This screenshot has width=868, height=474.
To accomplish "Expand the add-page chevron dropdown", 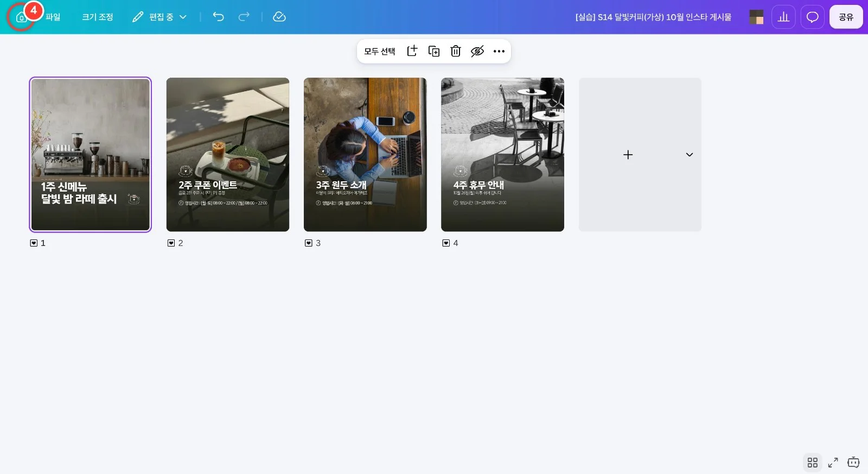I will pos(690,155).
